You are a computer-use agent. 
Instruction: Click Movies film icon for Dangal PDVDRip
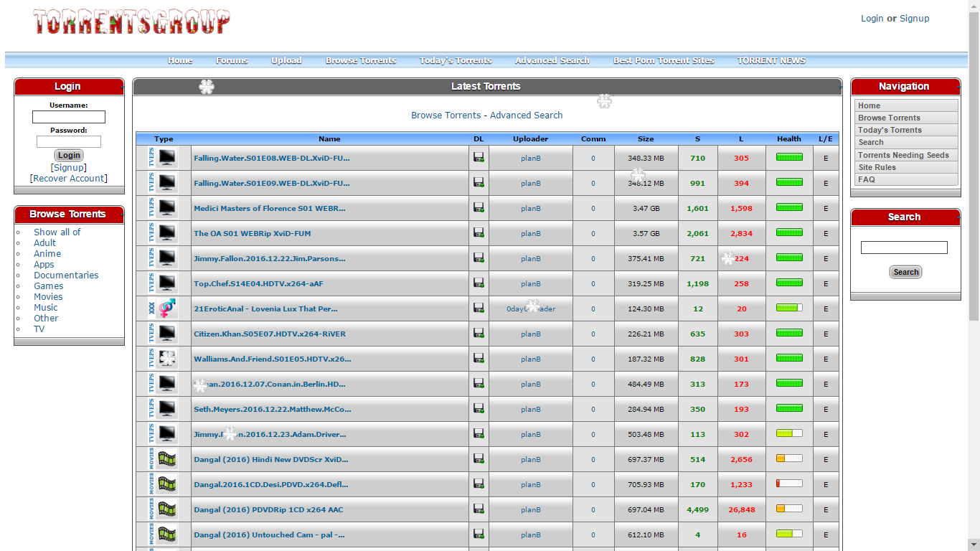[x=163, y=509]
